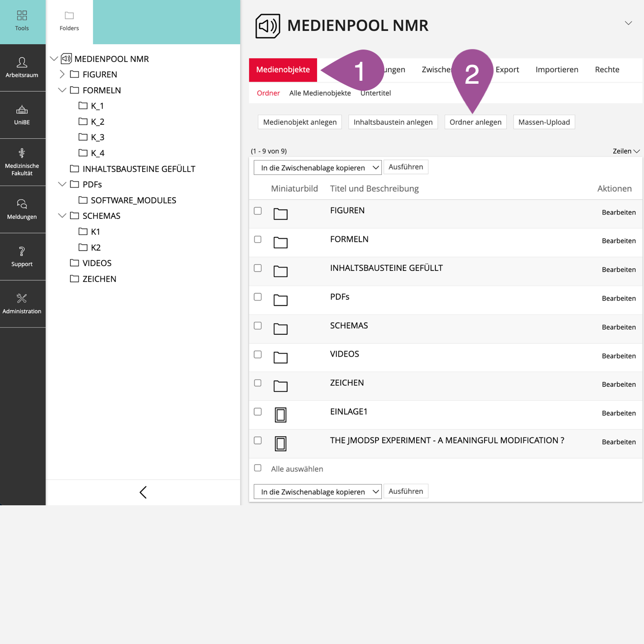Screen dimensions: 644x644
Task: Open Medizinische Fakultät in the sidebar
Action: pyautogui.click(x=22, y=154)
